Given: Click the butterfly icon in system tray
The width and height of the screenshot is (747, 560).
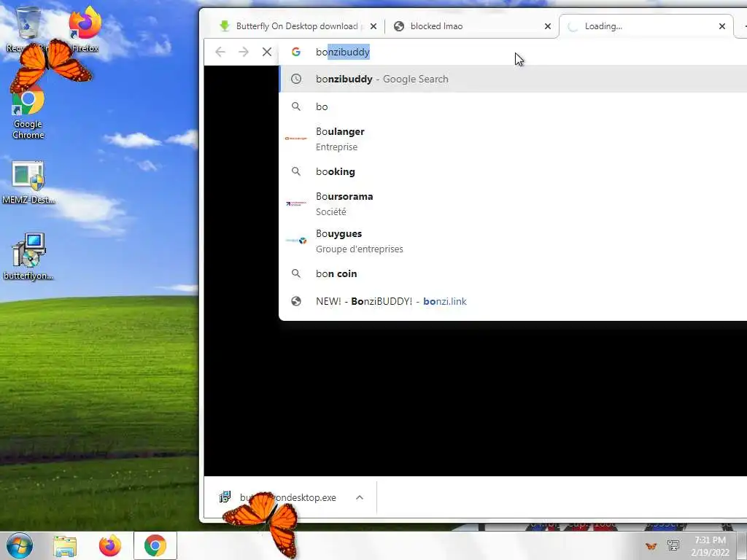Looking at the screenshot, I should click(651, 545).
